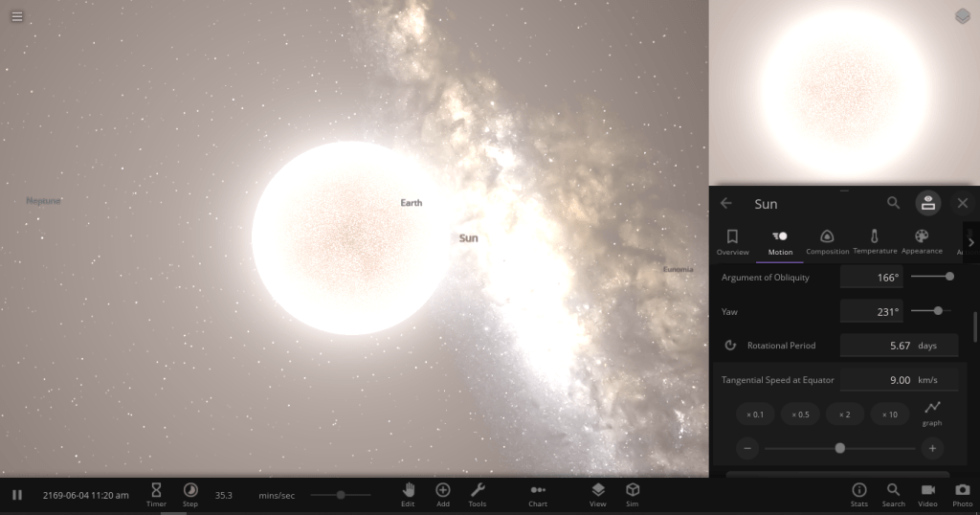Open the Sim settings cube icon

click(632, 494)
